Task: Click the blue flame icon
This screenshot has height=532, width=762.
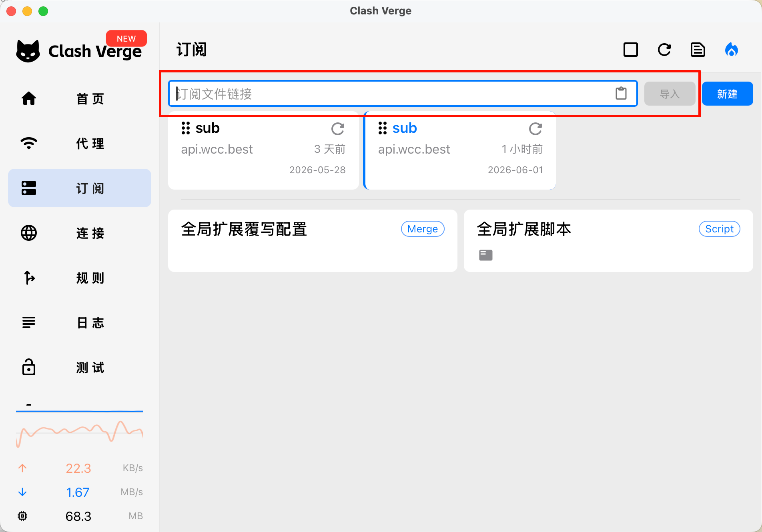Action: tap(732, 50)
